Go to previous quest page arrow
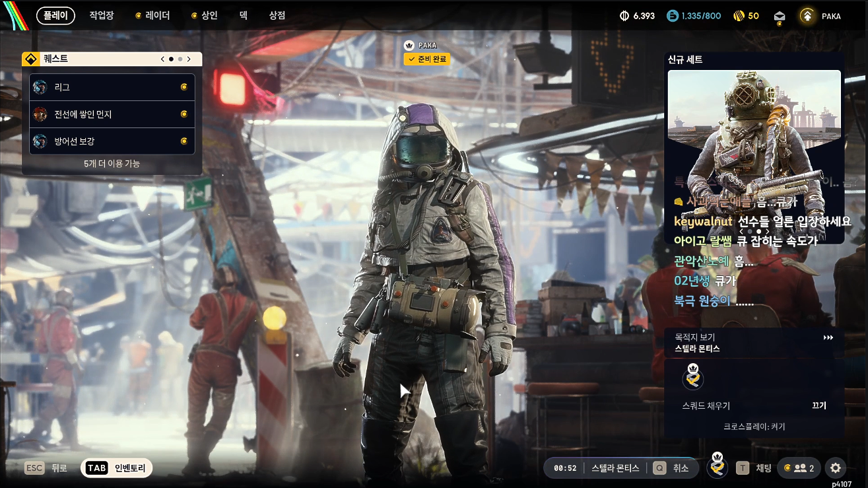The height and width of the screenshot is (488, 868). pyautogui.click(x=162, y=59)
